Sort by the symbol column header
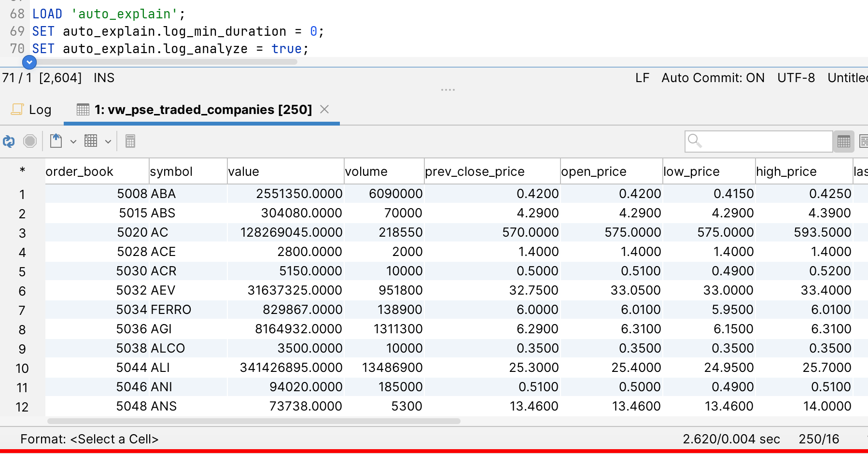This screenshot has width=868, height=454. pos(188,171)
